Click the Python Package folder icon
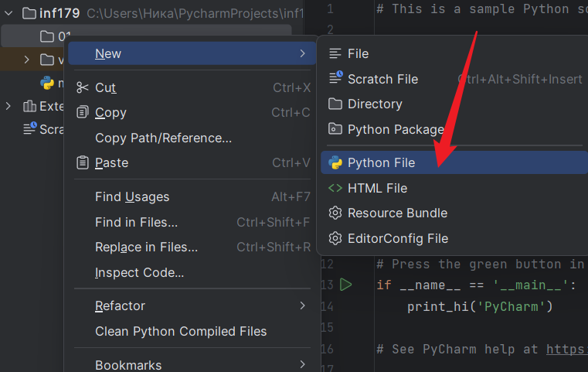Image resolution: width=588 pixels, height=372 pixels. click(335, 129)
